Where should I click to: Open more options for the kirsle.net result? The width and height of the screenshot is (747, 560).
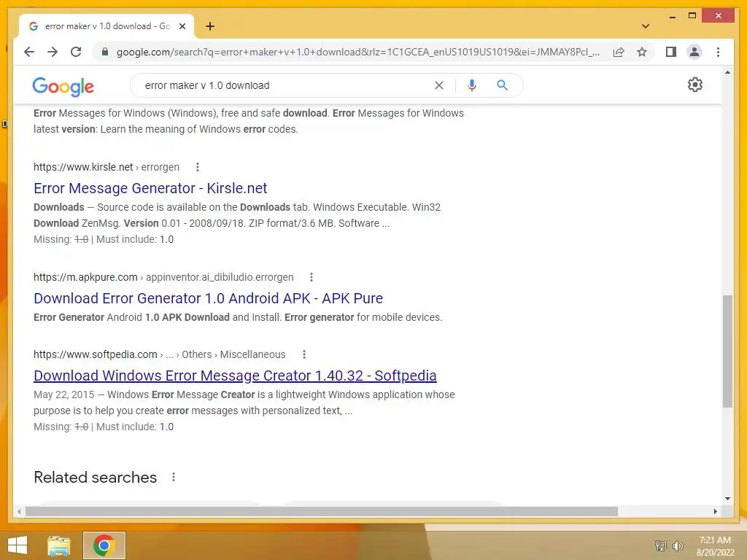pyautogui.click(x=198, y=167)
